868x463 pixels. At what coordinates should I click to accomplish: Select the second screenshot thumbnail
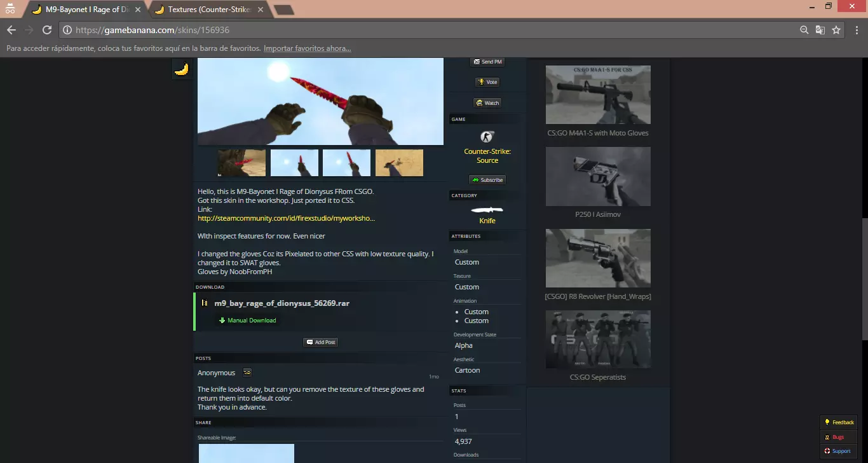(294, 163)
